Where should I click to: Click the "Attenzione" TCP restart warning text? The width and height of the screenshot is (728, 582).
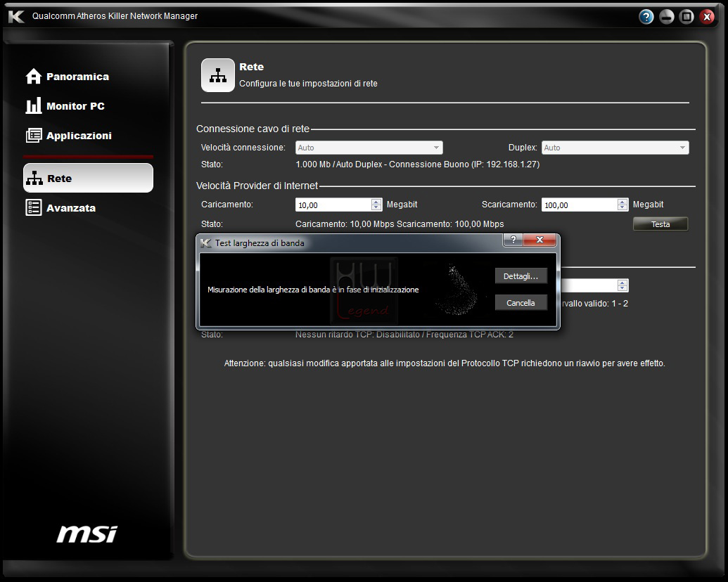[x=445, y=363]
